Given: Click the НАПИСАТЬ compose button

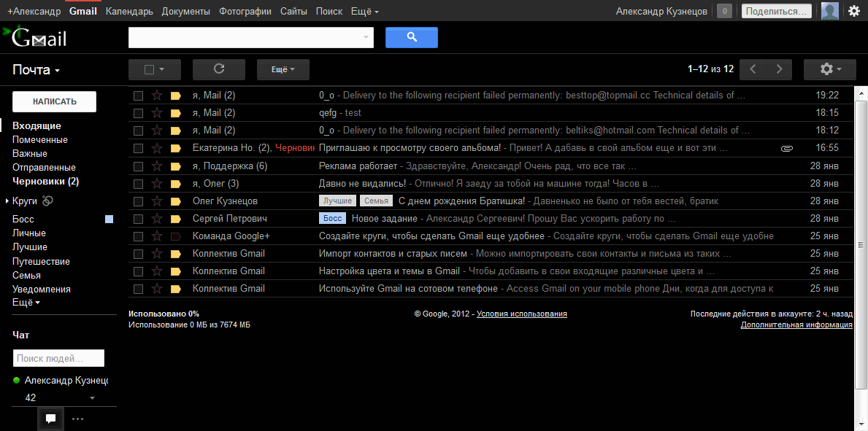Looking at the screenshot, I should (54, 102).
